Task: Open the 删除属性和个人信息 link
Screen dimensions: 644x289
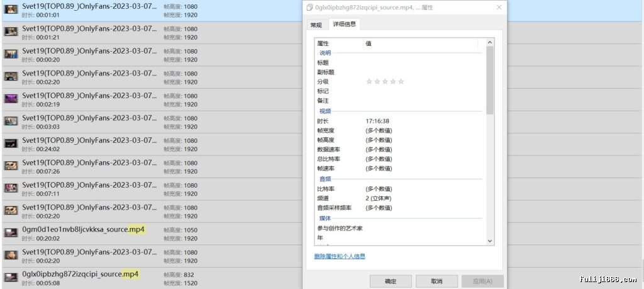Action: click(340, 256)
